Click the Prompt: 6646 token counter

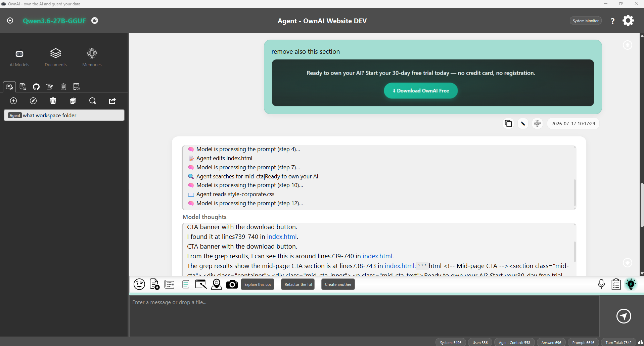pos(583,342)
